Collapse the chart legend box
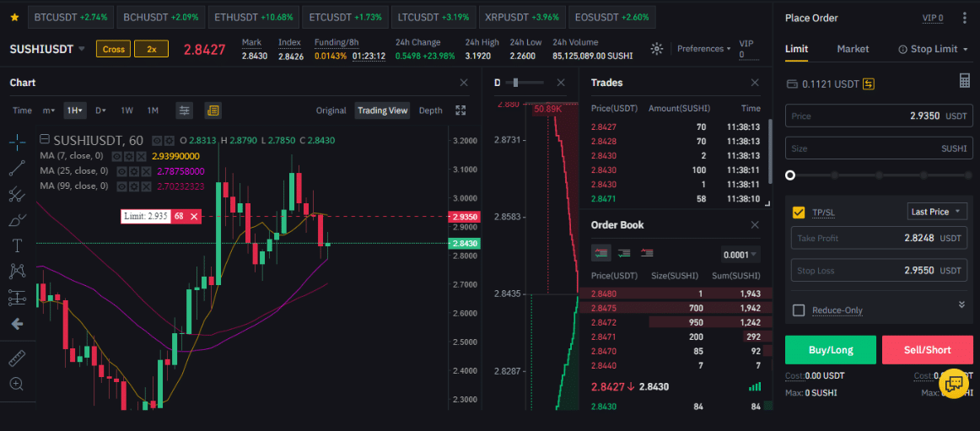Image resolution: width=980 pixels, height=431 pixels. point(45,139)
